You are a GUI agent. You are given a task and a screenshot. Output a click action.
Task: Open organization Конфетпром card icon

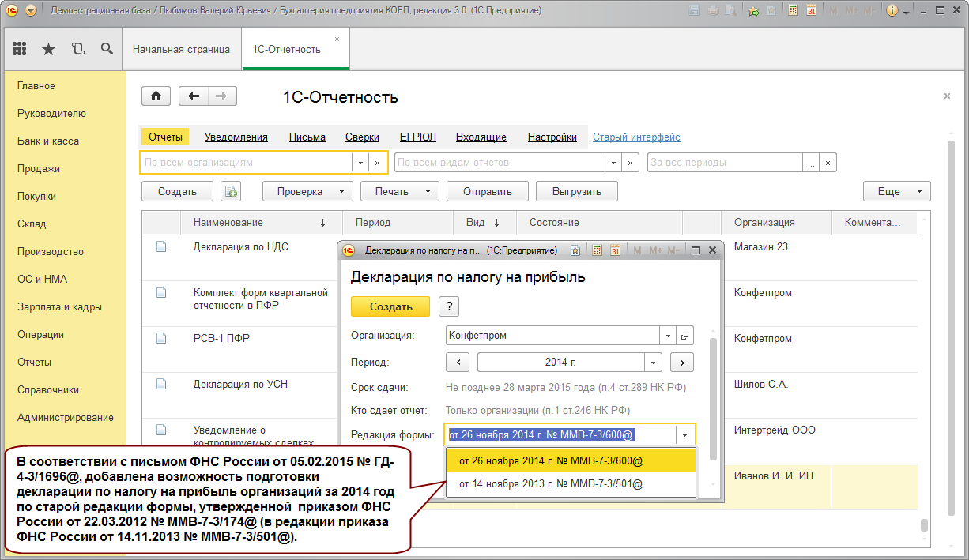684,336
